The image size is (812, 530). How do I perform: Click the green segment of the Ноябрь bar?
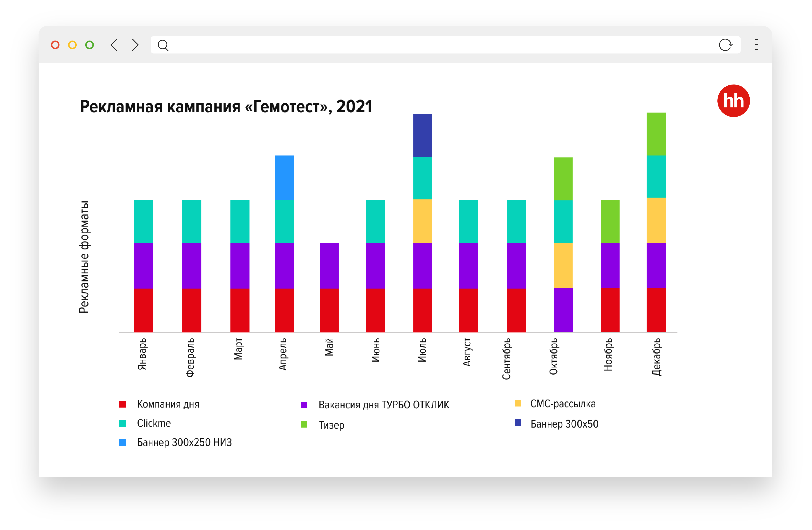coord(610,221)
